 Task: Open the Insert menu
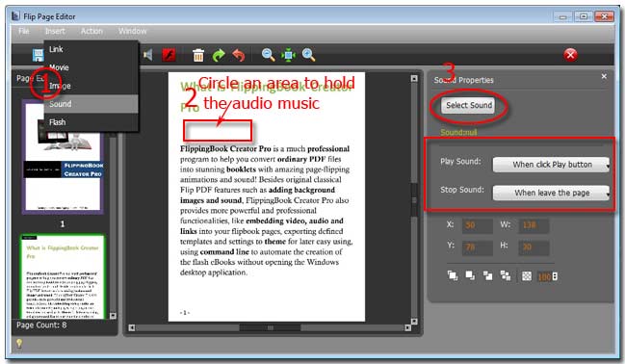(55, 31)
